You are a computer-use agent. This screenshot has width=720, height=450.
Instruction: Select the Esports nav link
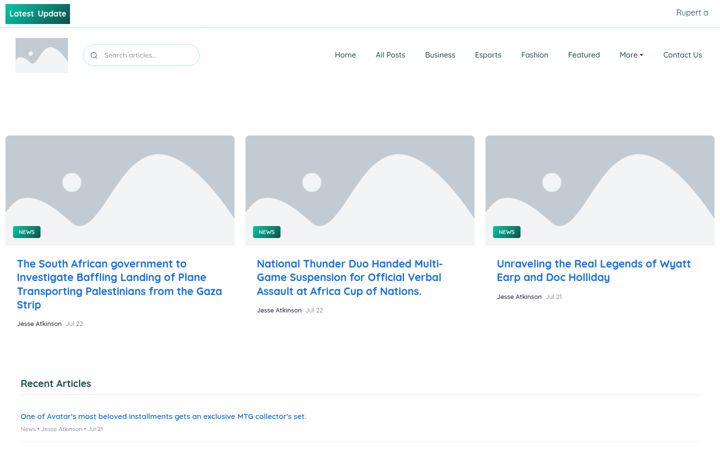[x=488, y=55]
